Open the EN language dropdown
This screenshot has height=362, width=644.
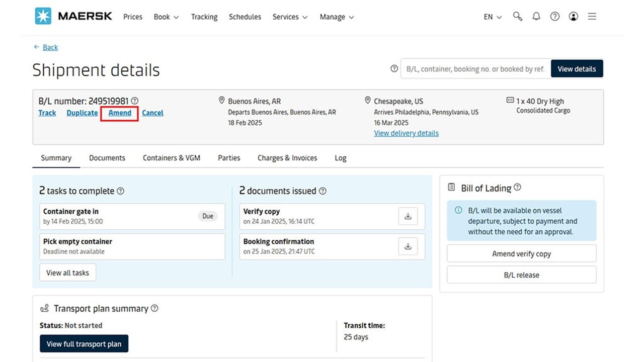tap(492, 17)
